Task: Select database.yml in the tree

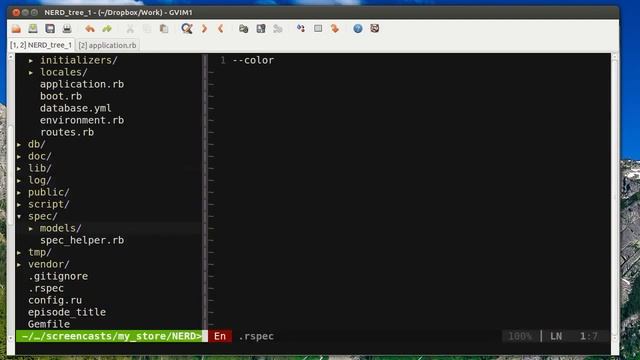Action: click(x=76, y=108)
